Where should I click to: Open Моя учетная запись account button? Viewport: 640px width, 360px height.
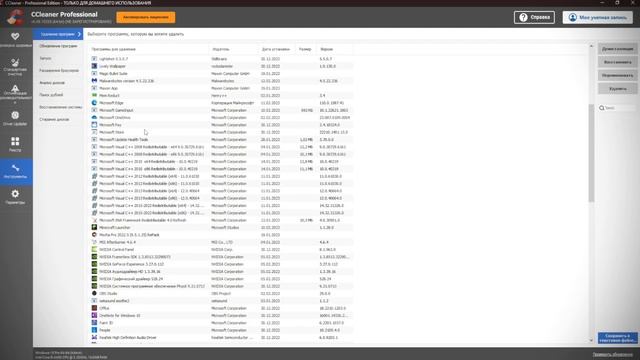click(598, 18)
